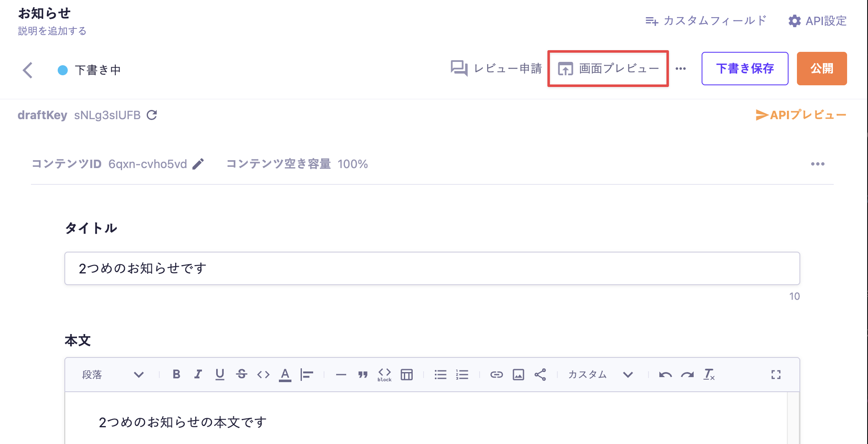868x444 pixels.
Task: Create a bulleted list
Action: [440, 374]
